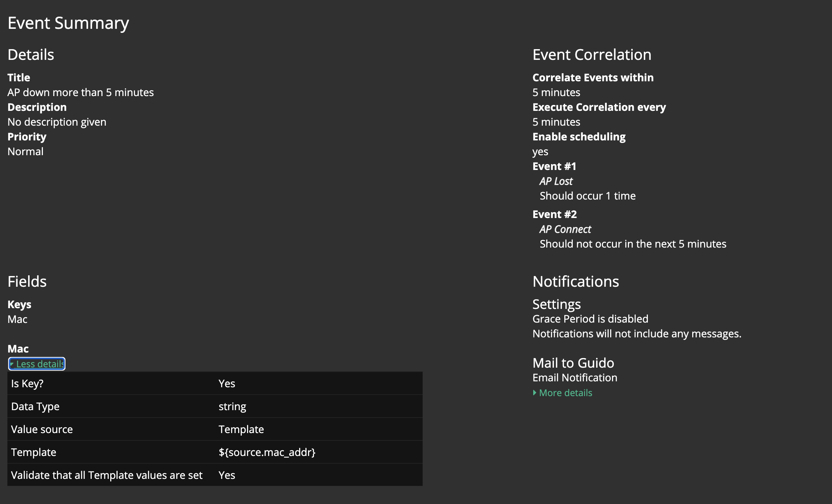This screenshot has height=504, width=832.
Task: Click the 'Grace Period is disabled' text
Action: (590, 319)
